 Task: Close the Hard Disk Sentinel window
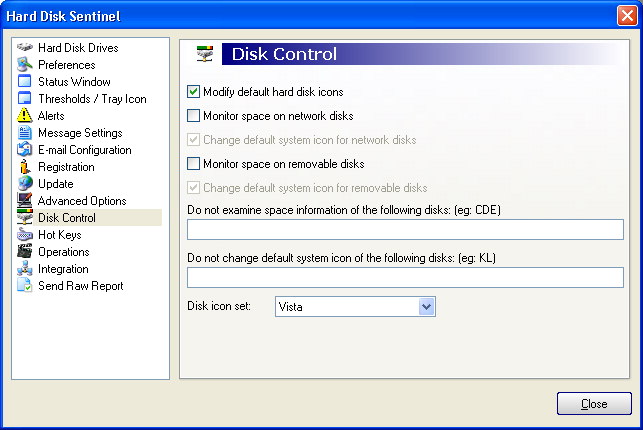[x=627, y=16]
